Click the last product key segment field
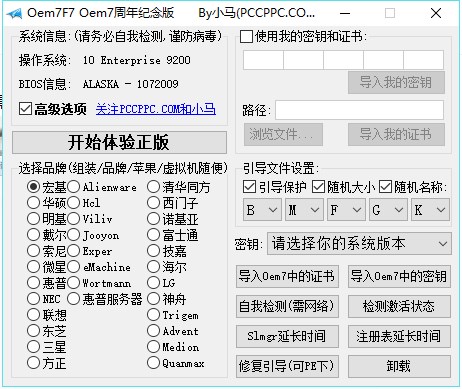 (x=423, y=60)
